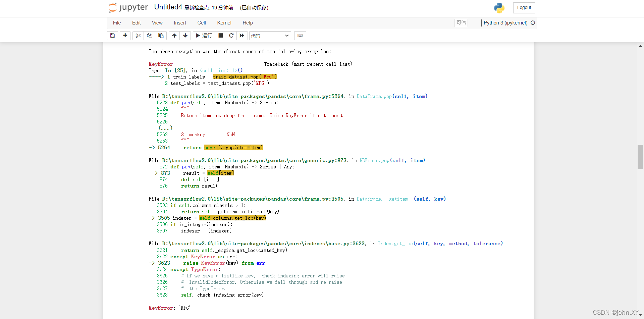Screen dimensions: 644x319
Task: Save notebook with floppy disk icon
Action: click(x=112, y=36)
